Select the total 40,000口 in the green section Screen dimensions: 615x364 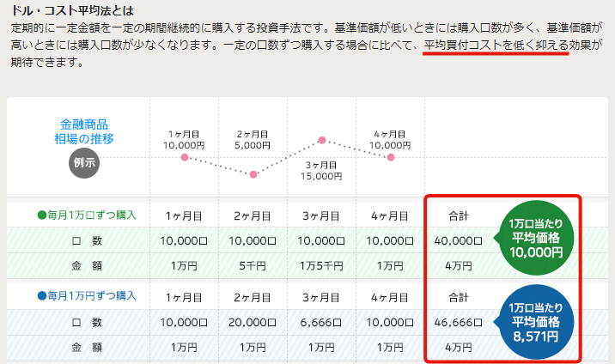click(458, 240)
